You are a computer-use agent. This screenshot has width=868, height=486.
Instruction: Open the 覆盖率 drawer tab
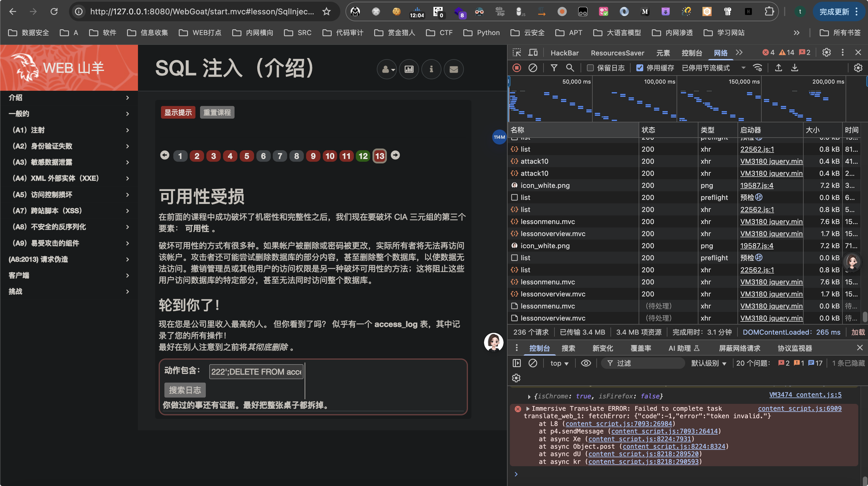tap(641, 348)
